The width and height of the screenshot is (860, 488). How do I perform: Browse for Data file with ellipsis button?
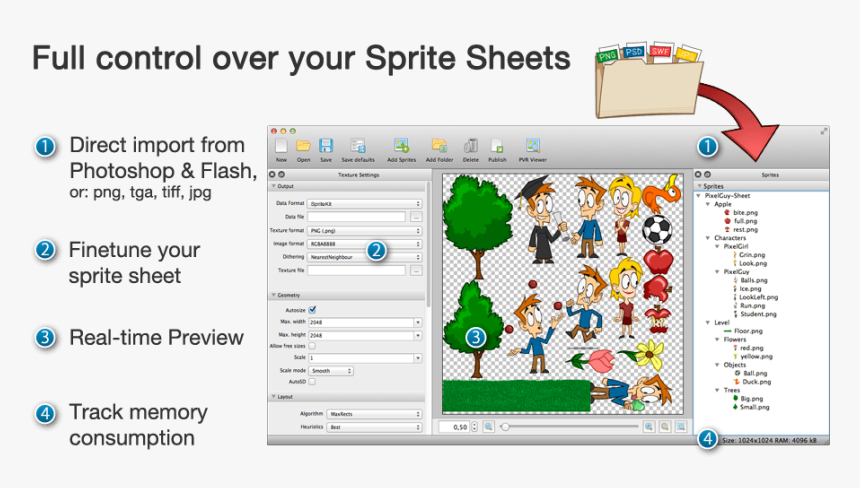(416, 217)
